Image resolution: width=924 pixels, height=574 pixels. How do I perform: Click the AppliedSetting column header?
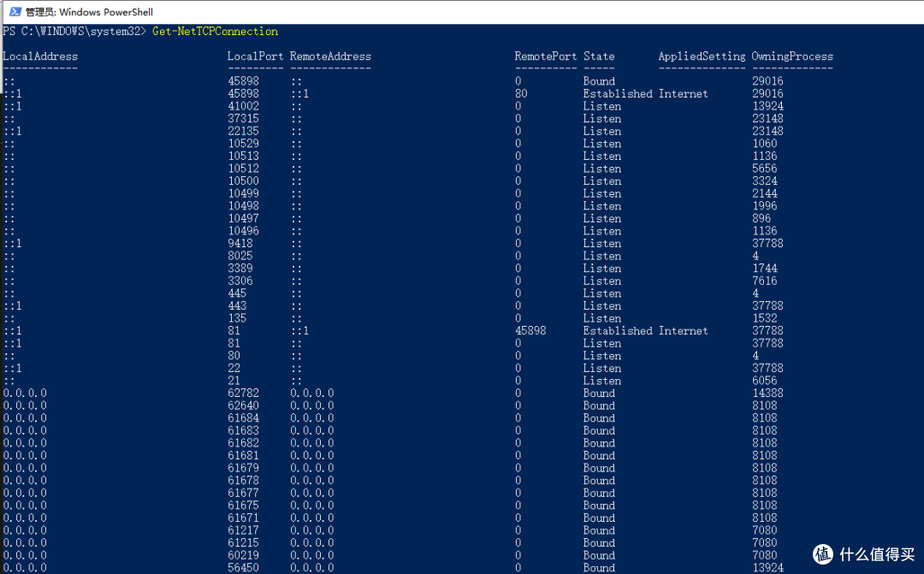coord(702,56)
